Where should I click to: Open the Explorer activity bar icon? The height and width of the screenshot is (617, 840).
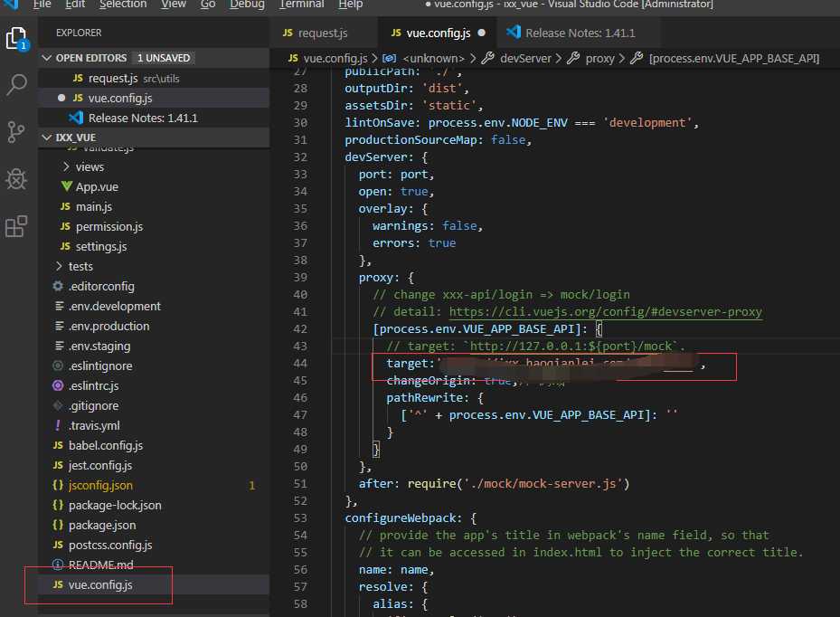(x=16, y=38)
